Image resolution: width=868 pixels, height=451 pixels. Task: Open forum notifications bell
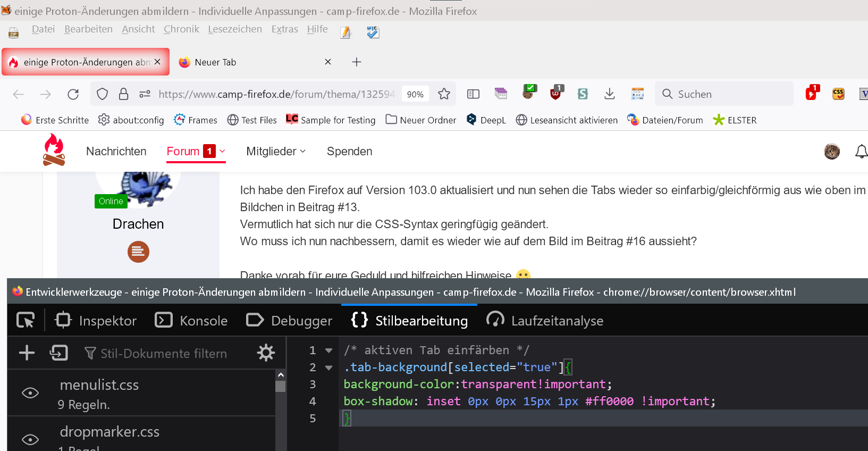861,152
